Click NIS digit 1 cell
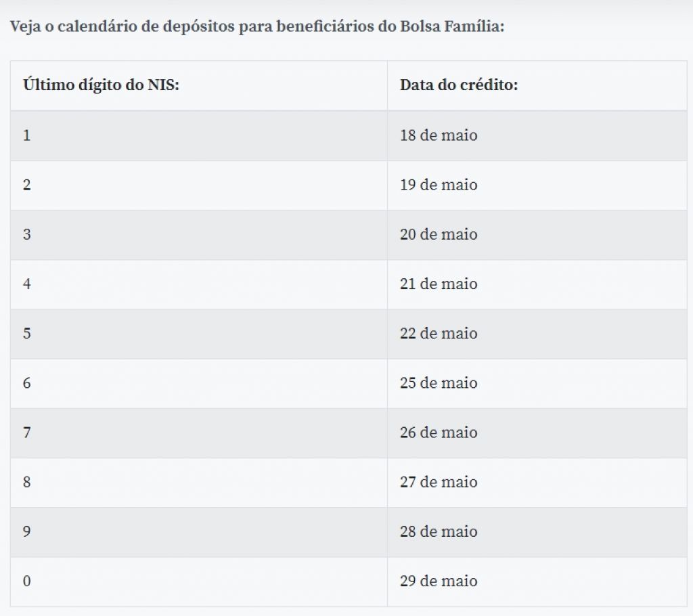The height and width of the screenshot is (616, 693). pos(199,135)
